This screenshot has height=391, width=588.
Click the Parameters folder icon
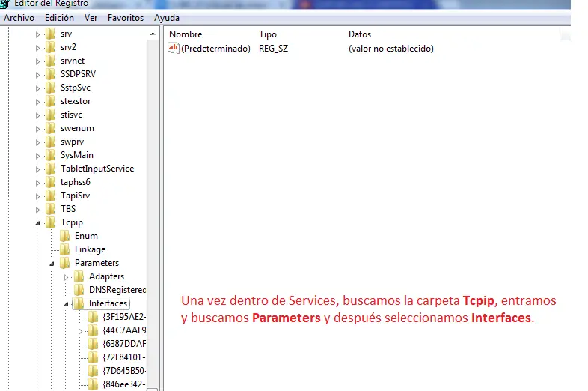65,263
